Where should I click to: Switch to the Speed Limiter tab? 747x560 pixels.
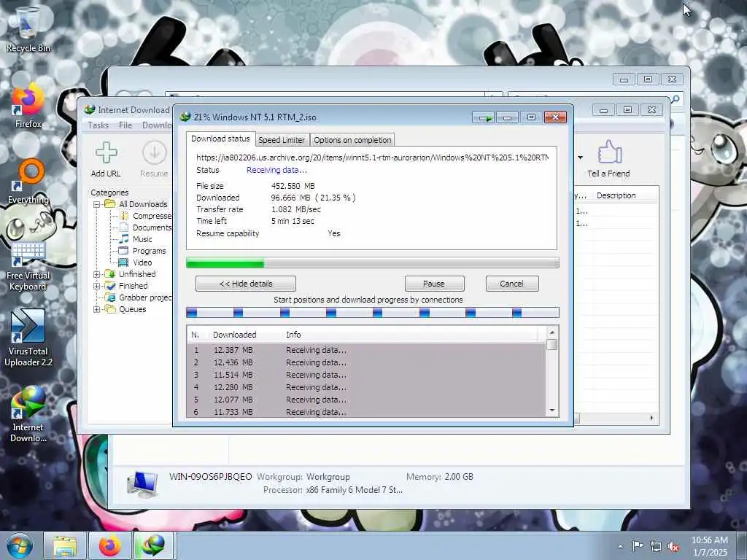click(x=282, y=140)
